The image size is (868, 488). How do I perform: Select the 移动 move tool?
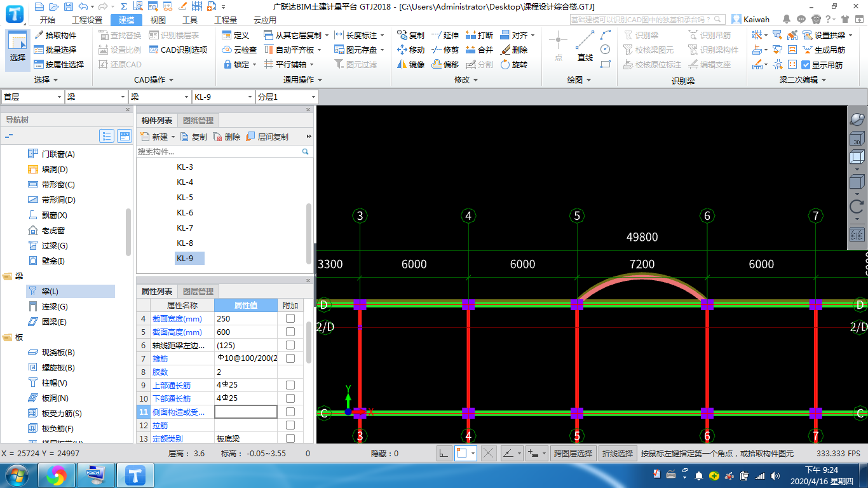pyautogui.click(x=410, y=50)
